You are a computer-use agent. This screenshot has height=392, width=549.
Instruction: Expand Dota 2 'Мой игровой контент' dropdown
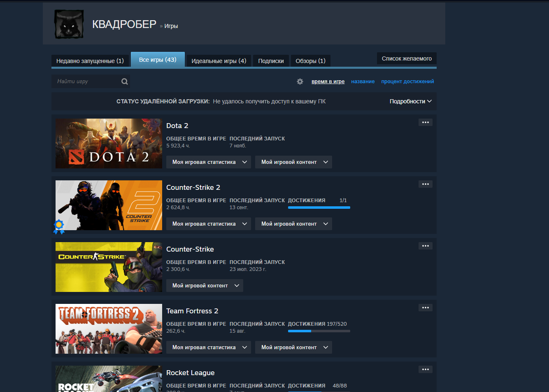coord(293,162)
